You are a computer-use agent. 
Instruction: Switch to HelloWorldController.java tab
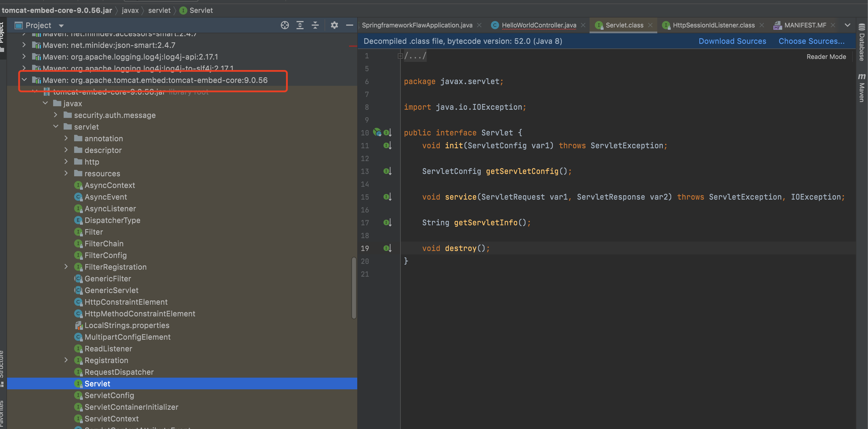[538, 25]
